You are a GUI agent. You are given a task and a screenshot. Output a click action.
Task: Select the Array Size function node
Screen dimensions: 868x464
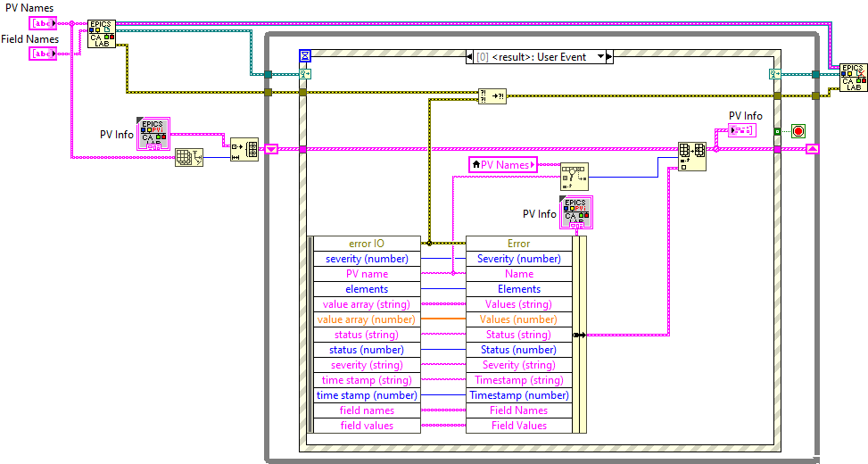pyautogui.click(x=188, y=158)
